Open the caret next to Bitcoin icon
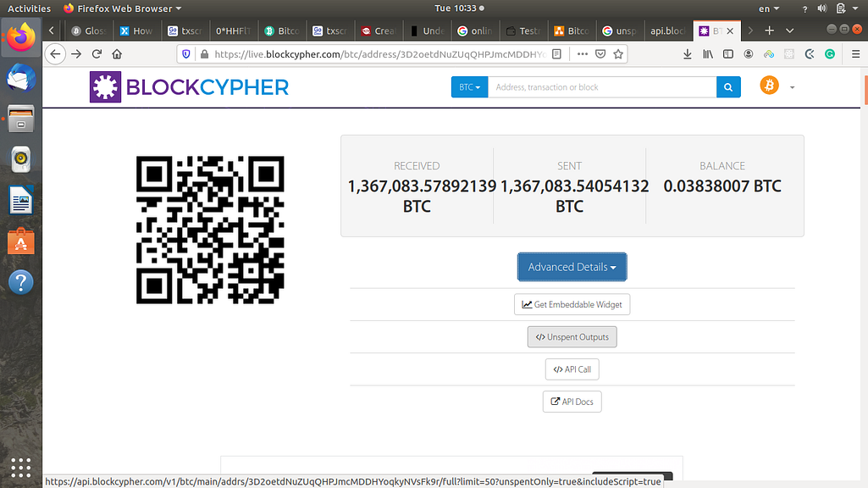 point(791,86)
